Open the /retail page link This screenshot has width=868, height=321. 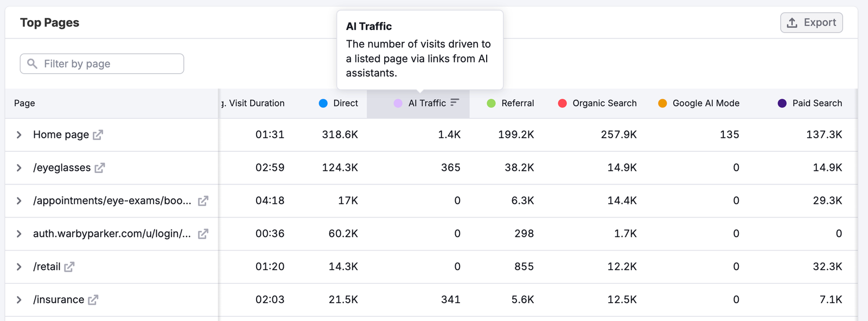click(48, 266)
